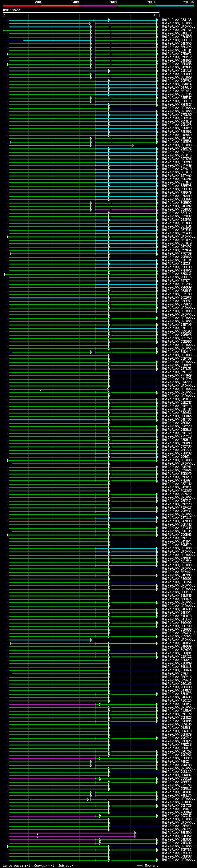Viewport: 197px width, 868px height.
Task: Select hit UniRef100_P51430
Action: pos(177,233)
